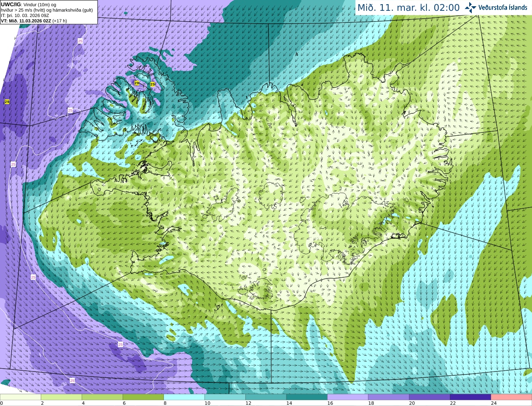Click the Veðurstofa Íslands logo
The width and height of the screenshot is (532, 406).
click(x=496, y=7)
